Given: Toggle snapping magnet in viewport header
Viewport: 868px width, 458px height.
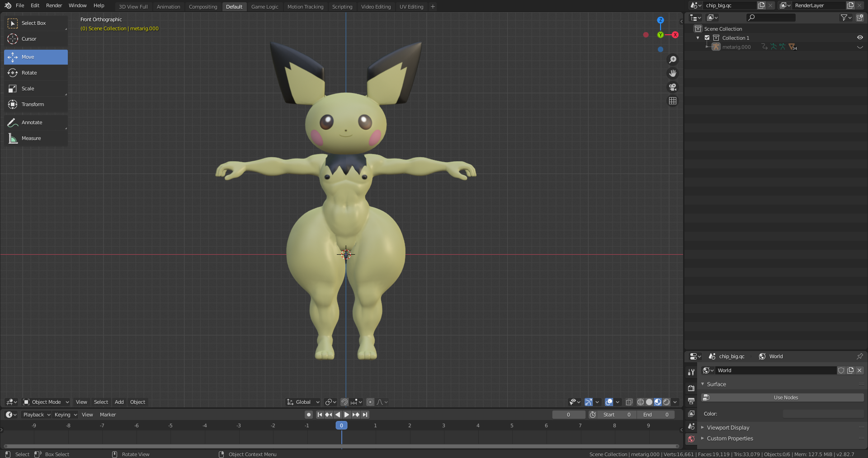Looking at the screenshot, I should coord(344,402).
